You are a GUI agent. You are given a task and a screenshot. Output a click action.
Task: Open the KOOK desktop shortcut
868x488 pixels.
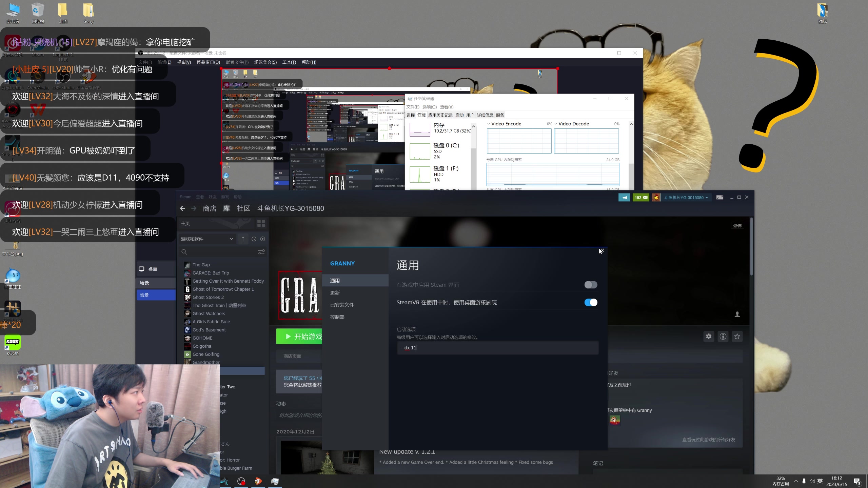(x=13, y=345)
